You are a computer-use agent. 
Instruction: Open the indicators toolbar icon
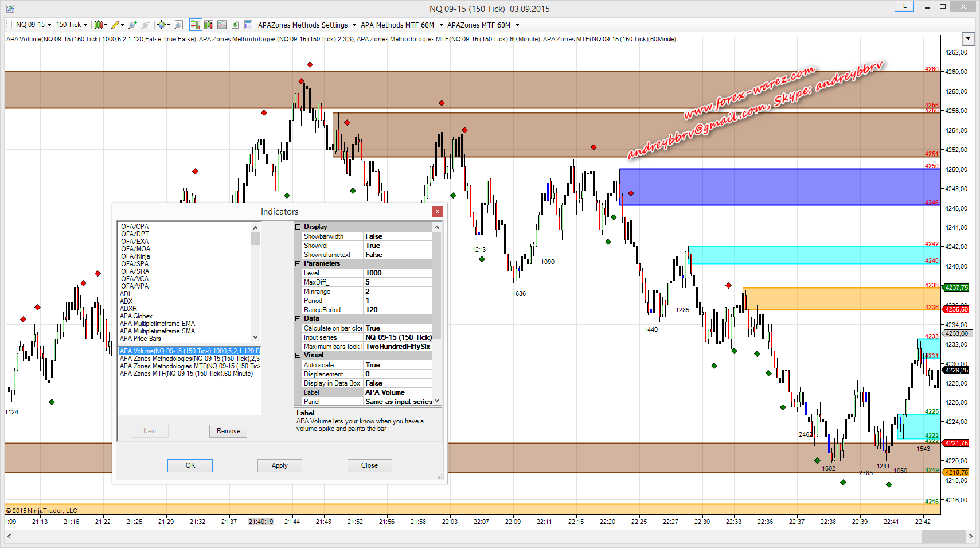209,25
